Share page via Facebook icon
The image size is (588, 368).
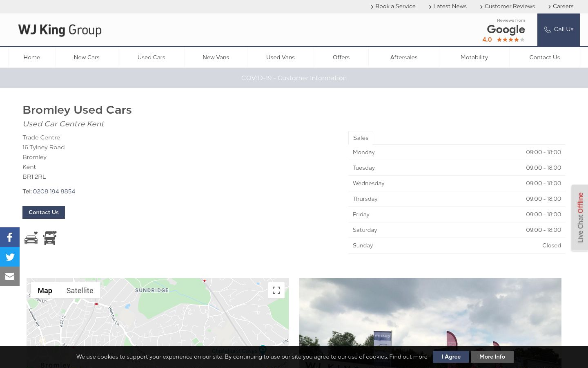tap(10, 237)
